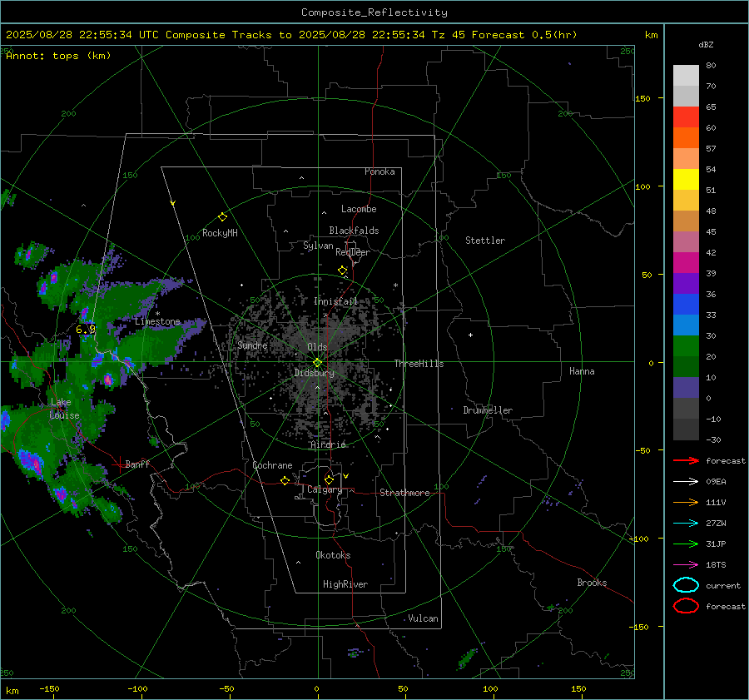Image resolution: width=749 pixels, height=700 pixels.
Task: Click the Hanna label
Action: [582, 371]
